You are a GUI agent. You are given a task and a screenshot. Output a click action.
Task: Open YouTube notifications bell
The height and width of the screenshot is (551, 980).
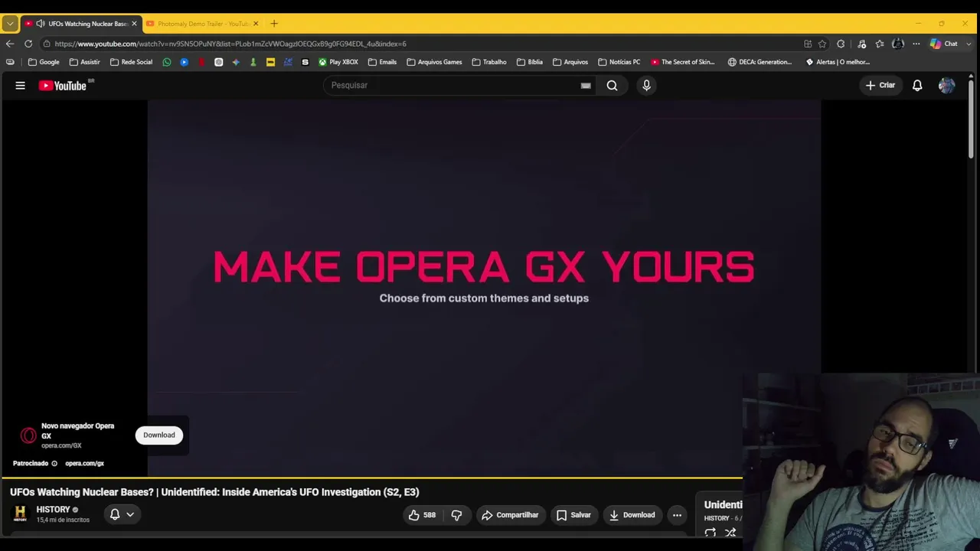click(917, 86)
